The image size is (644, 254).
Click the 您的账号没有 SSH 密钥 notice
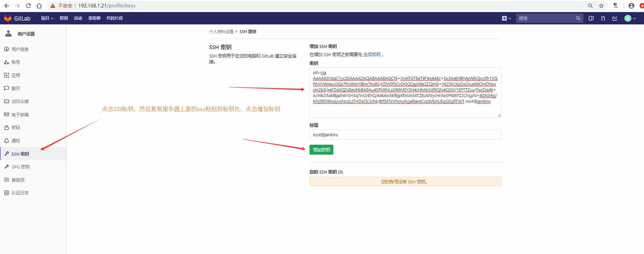[x=405, y=181]
